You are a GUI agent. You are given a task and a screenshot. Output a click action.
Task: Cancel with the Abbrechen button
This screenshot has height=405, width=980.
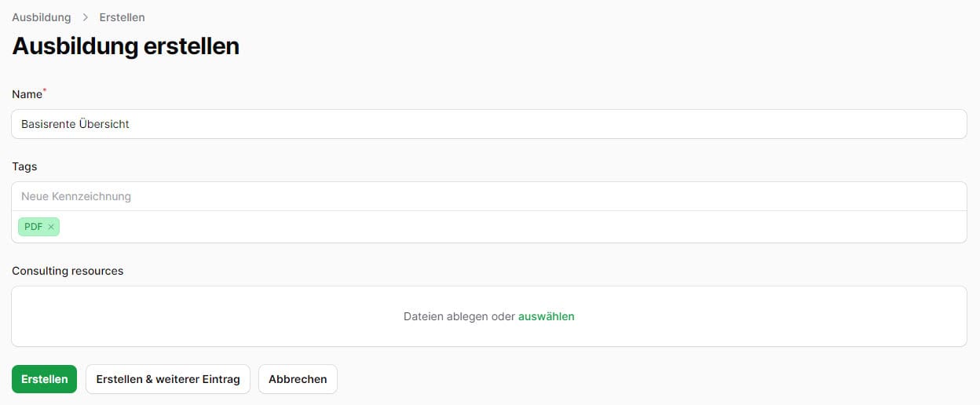click(298, 379)
